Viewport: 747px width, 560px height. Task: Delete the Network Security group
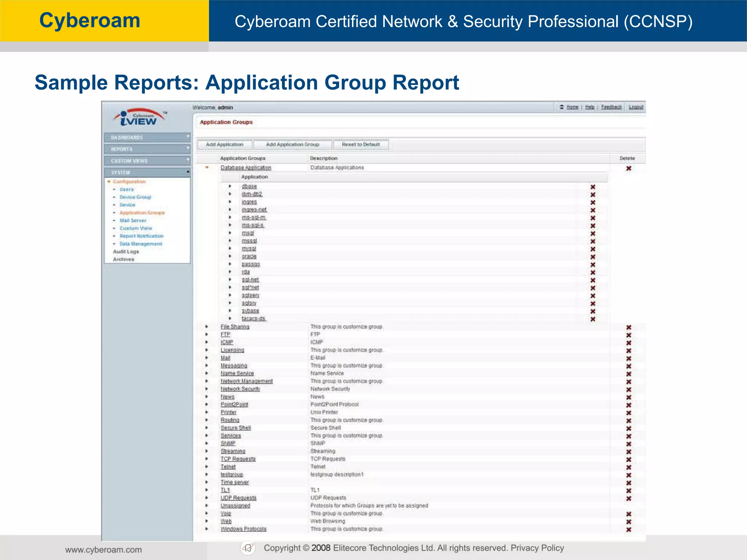point(628,390)
